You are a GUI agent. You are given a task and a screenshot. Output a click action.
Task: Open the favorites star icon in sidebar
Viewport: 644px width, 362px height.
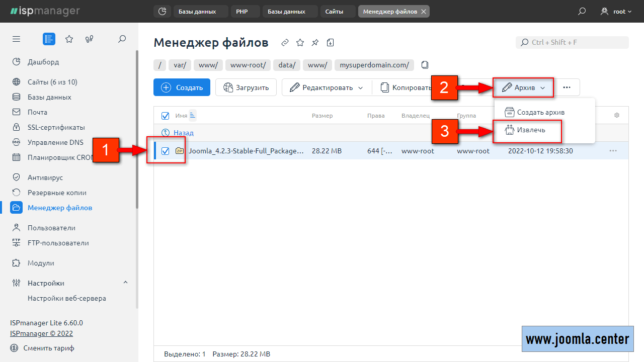click(x=69, y=39)
